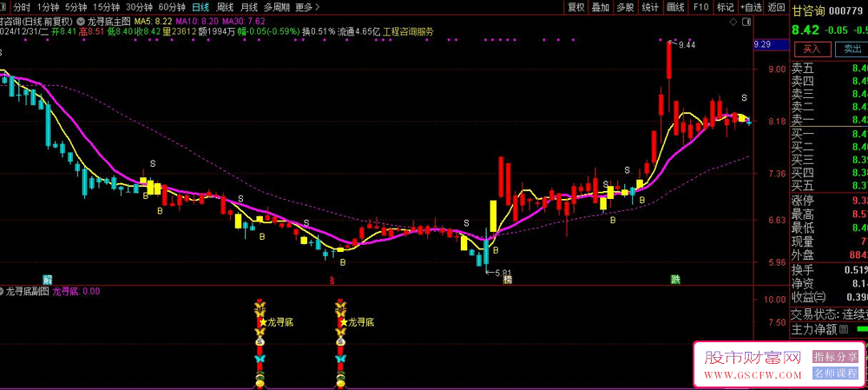Add stock with +自选 button
Viewport: 868px width, 390px height.
click(x=751, y=7)
